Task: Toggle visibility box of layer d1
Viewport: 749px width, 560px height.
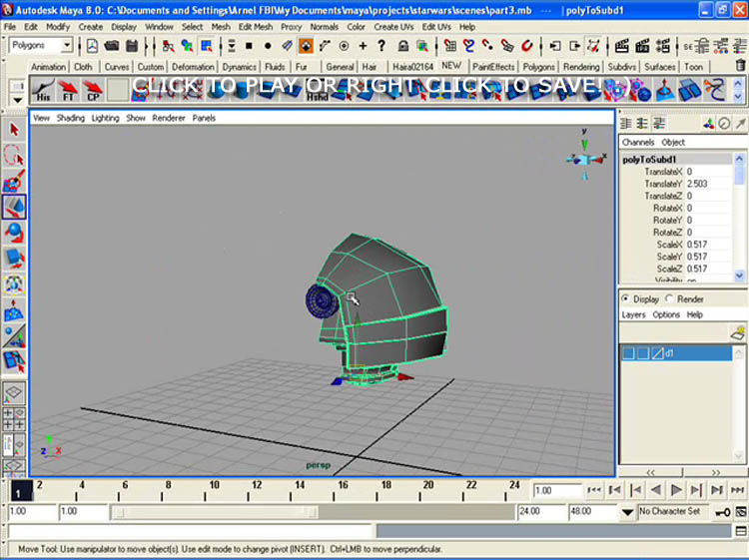Action: (x=628, y=353)
